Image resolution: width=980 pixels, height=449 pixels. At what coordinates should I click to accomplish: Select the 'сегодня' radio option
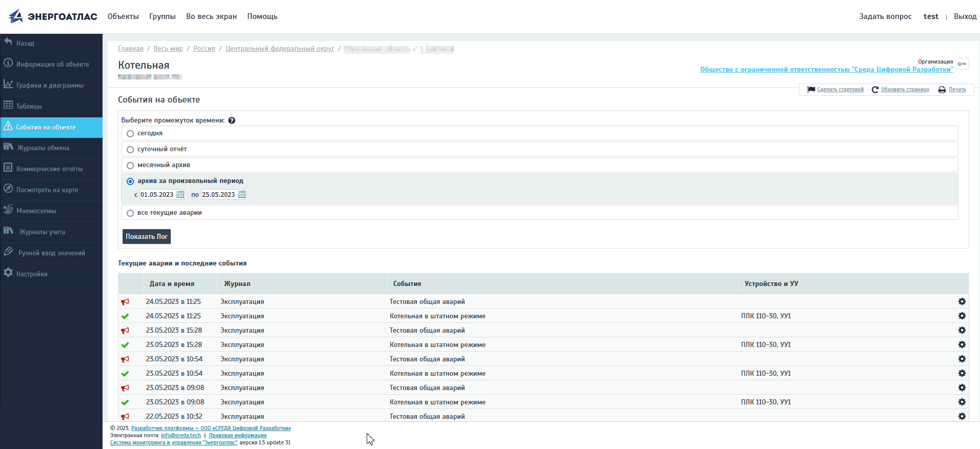(x=130, y=134)
